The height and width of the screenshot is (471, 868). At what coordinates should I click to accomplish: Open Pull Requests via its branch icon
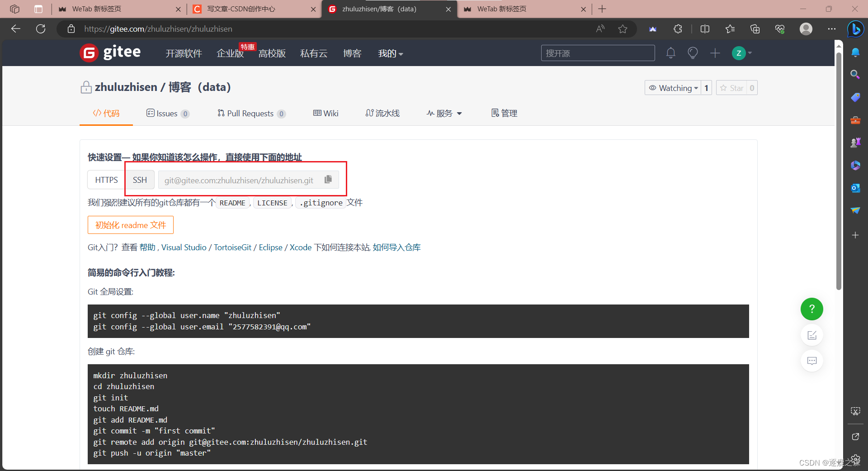tap(221, 113)
